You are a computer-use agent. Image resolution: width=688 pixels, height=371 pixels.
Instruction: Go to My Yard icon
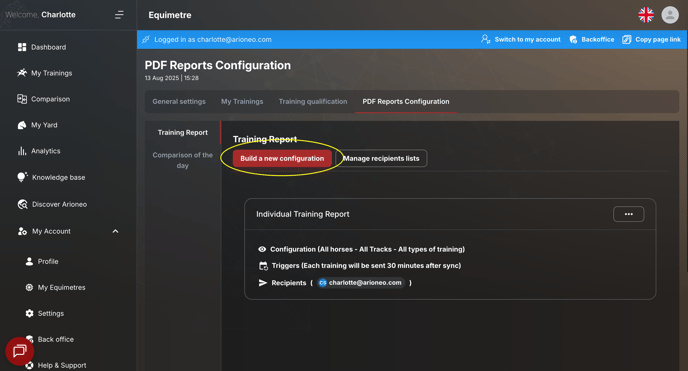pyautogui.click(x=22, y=125)
